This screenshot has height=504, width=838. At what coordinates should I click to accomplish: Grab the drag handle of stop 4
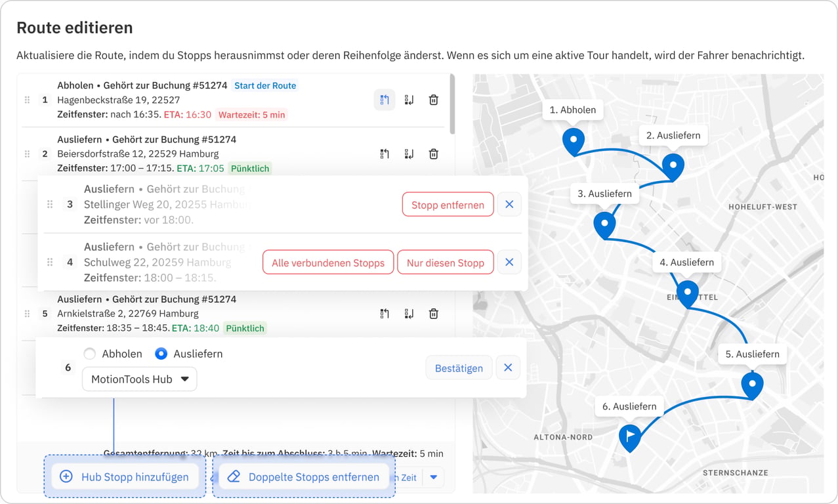click(50, 262)
